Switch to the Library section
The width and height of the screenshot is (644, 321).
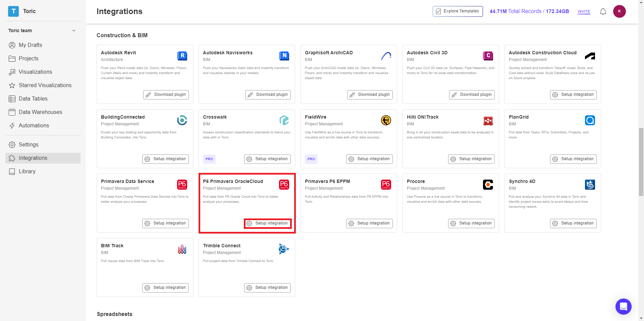click(x=27, y=171)
